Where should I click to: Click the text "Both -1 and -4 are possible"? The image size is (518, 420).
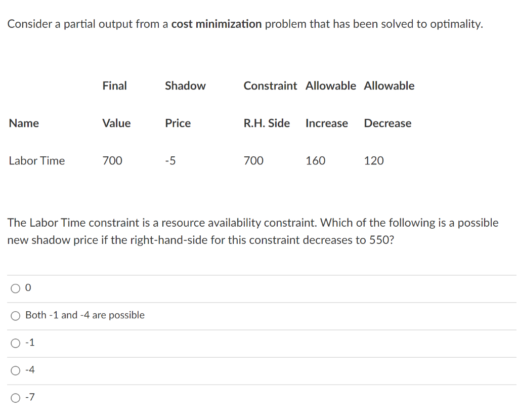coord(84,315)
